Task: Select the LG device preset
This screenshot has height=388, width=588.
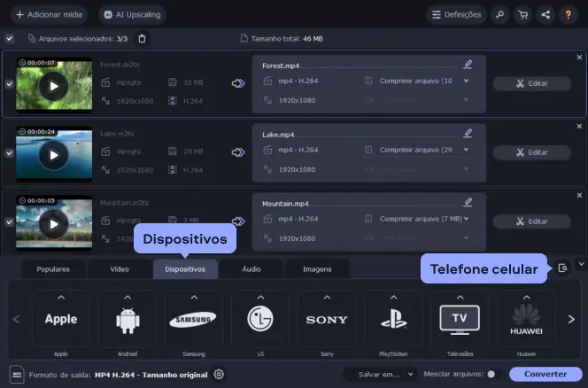Action: [260, 319]
